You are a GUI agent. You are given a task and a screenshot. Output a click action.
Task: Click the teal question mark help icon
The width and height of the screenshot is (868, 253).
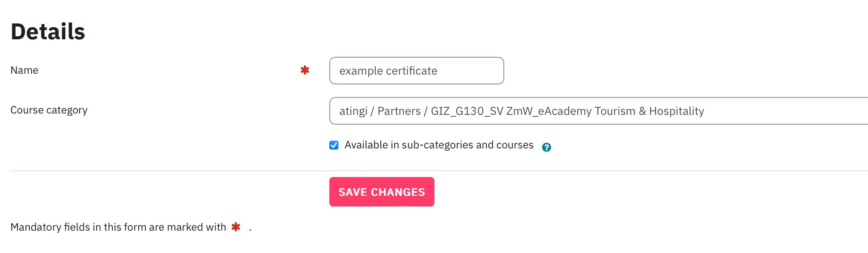[x=546, y=147]
